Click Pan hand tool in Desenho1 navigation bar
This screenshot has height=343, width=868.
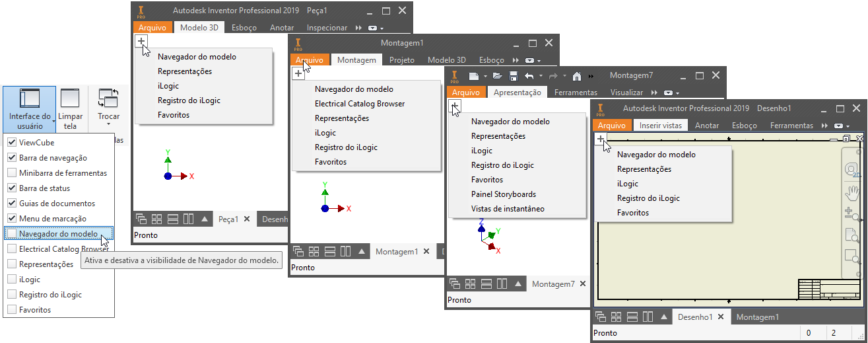852,193
